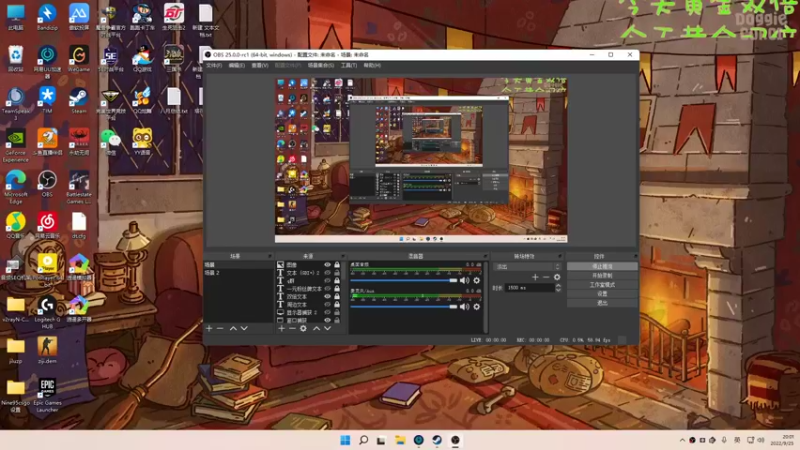
Task: Open Epic Games Launcher desktop shortcut
Action: pos(47,395)
